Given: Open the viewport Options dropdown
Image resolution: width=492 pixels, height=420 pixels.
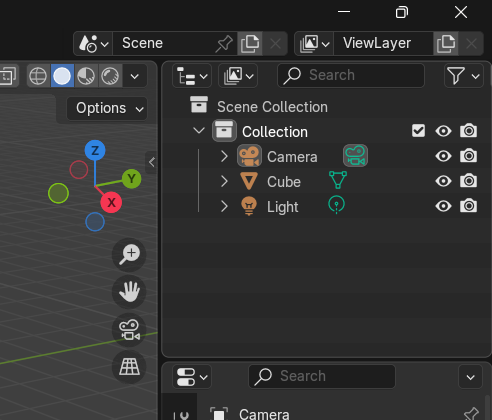Looking at the screenshot, I should click(x=107, y=108).
